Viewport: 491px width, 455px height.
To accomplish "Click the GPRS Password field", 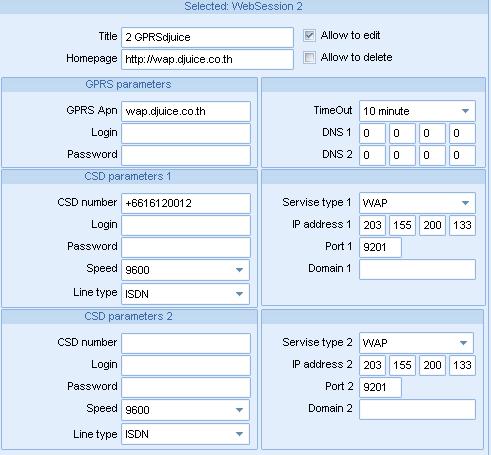I will [186, 155].
